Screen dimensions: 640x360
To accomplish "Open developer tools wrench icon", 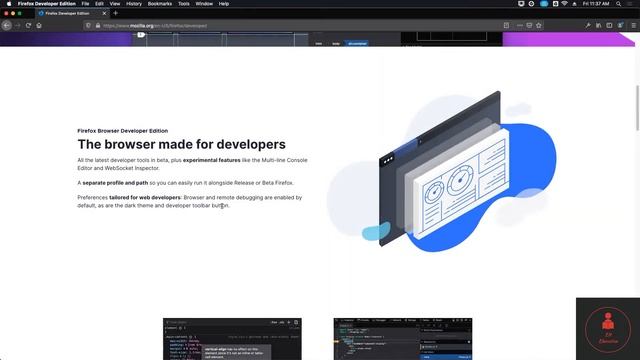I will pyautogui.click(x=588, y=25).
